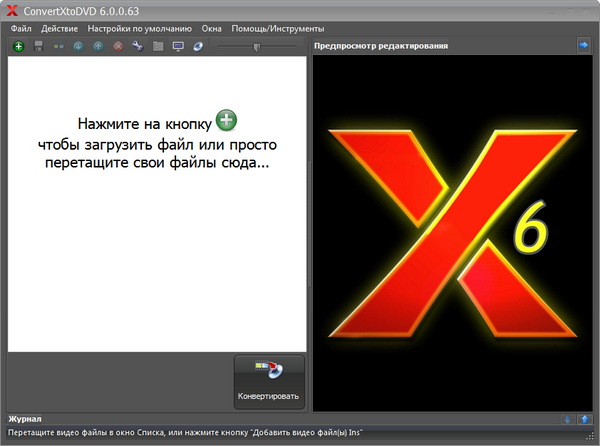Collapse the log with the down arrow

click(x=567, y=419)
